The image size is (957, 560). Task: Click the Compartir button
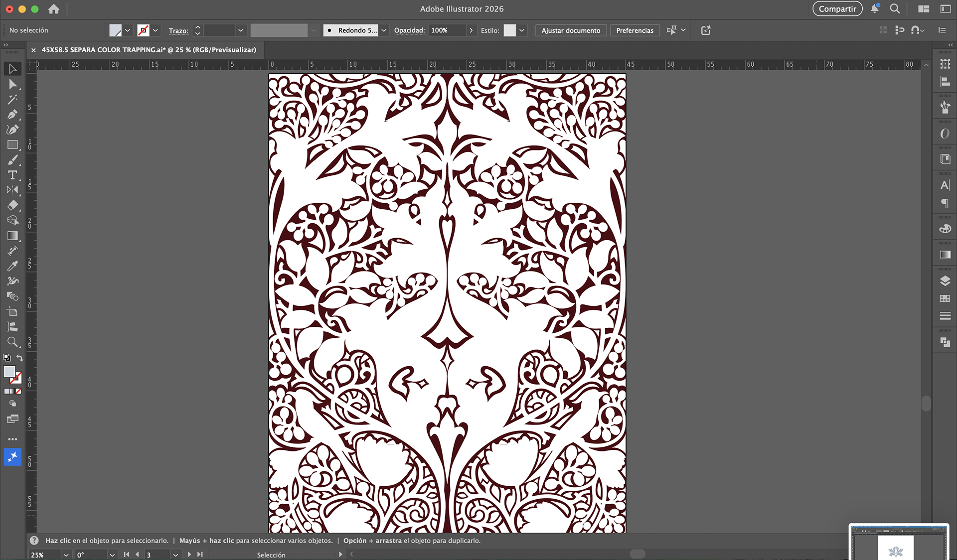tap(837, 9)
